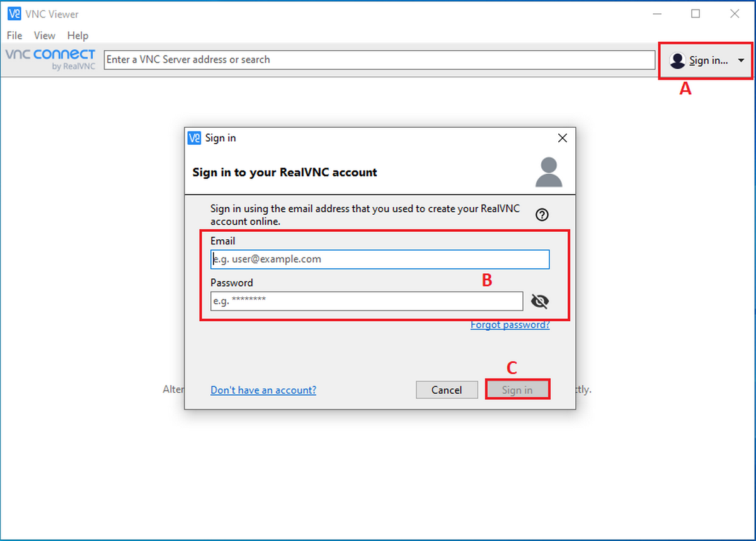Click the user avatar icon beside Sign in
The width and height of the screenshot is (756, 541).
click(x=677, y=60)
